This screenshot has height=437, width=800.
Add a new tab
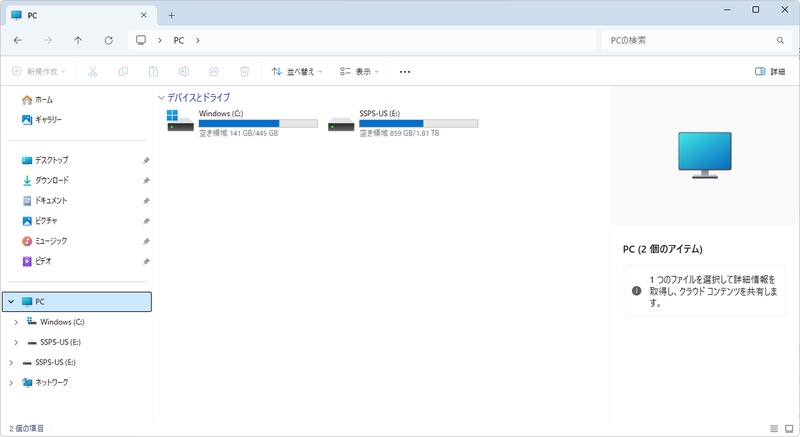[171, 16]
